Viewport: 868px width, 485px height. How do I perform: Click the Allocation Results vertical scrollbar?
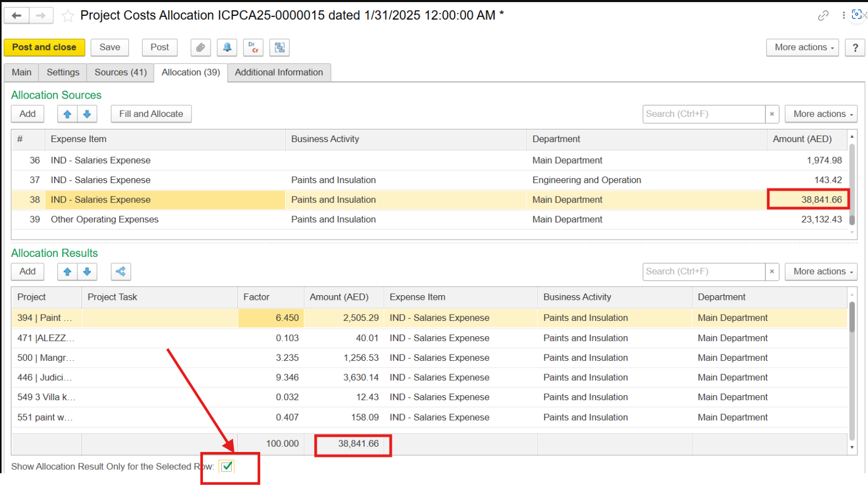852,367
